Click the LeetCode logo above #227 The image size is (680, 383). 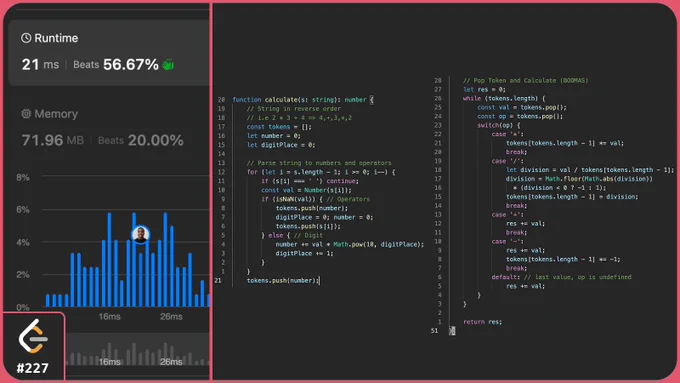click(33, 337)
